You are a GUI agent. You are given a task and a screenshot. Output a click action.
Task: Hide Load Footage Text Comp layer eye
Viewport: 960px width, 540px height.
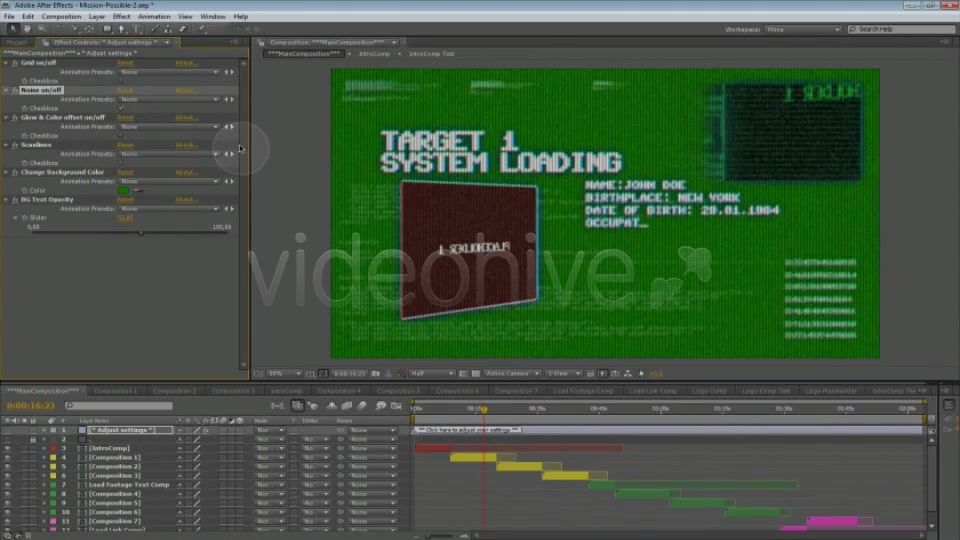pos(7,484)
